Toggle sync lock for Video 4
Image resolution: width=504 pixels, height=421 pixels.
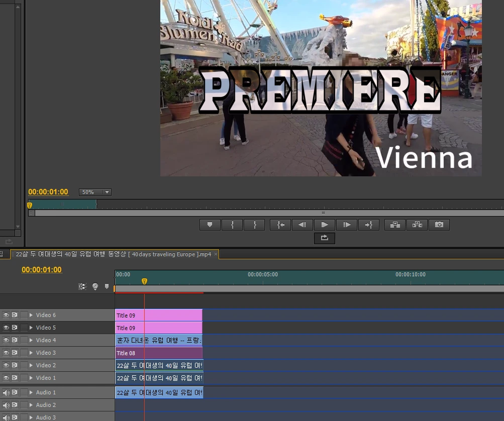(x=15, y=340)
